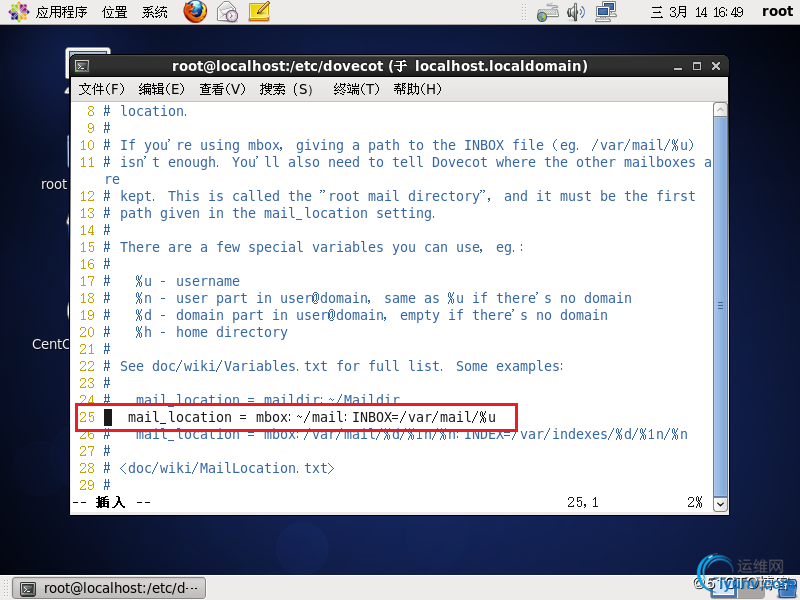Click line 17 '%u - username'
Viewport: 800px width, 600px height.
pyautogui.click(x=187, y=281)
